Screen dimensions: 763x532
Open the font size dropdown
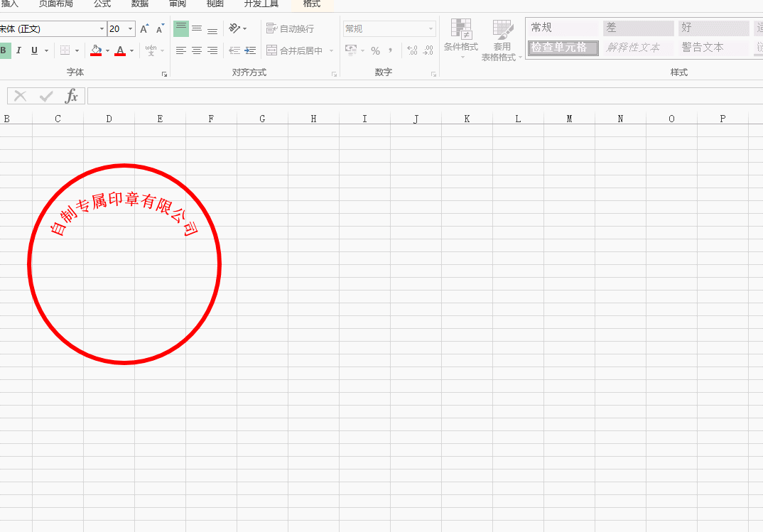(x=131, y=29)
